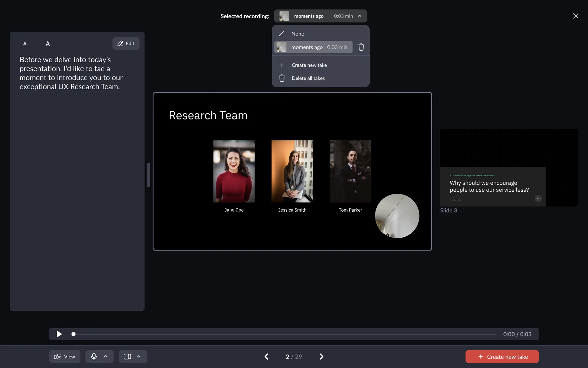This screenshot has height=368, width=588.
Task: Toggle the microphone icon
Action: point(94,356)
